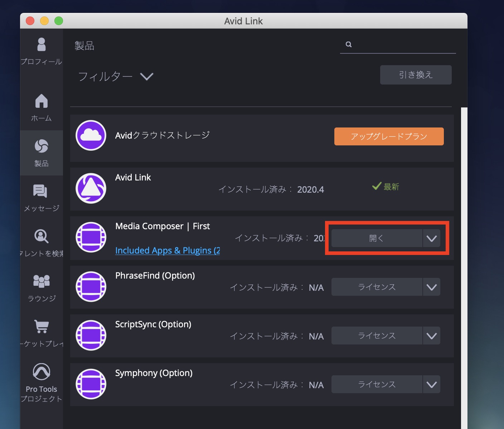Click the アップグレードプラン upgrade button

coord(389,136)
